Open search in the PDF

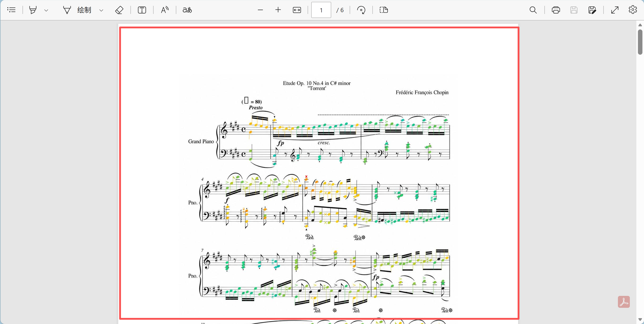pos(533,10)
